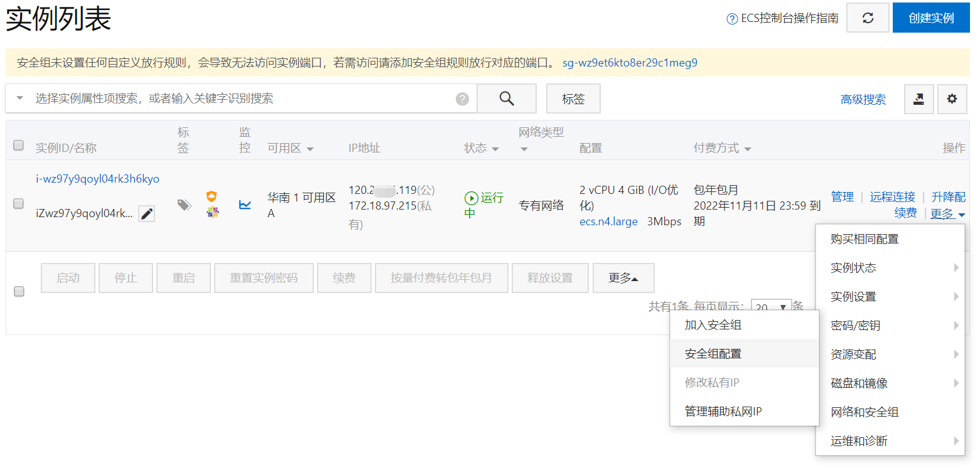980x470 pixels.
Task: Focus the instance search input field
Action: (x=242, y=99)
